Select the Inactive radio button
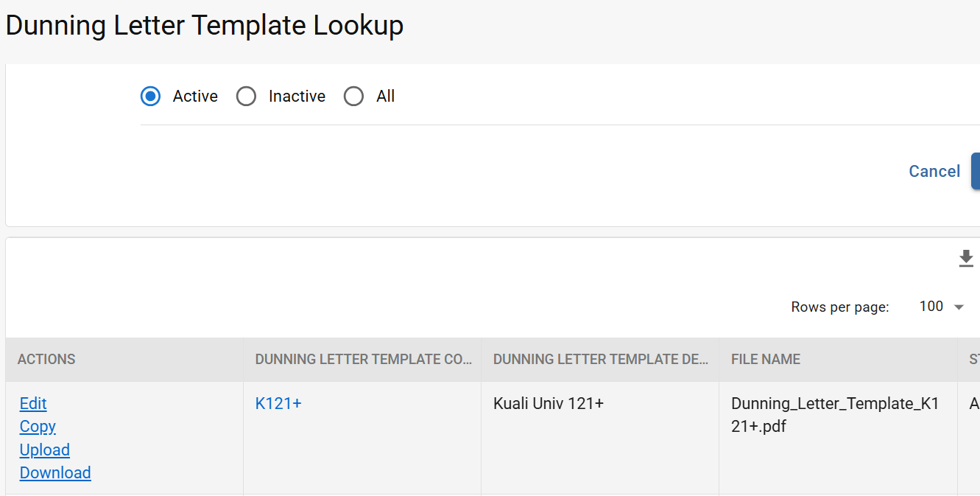Viewport: 980px width, 496px height. 247,97
